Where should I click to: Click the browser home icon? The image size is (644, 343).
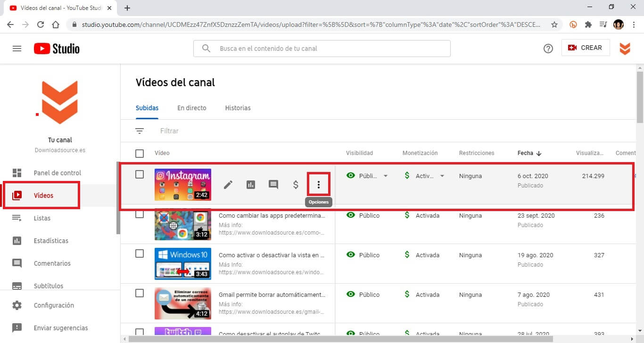(56, 24)
